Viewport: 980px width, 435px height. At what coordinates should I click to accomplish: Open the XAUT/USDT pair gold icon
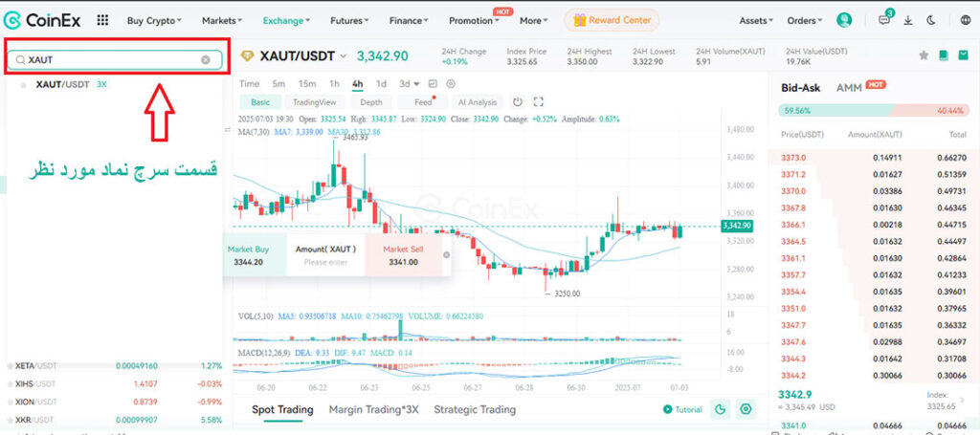click(x=248, y=56)
